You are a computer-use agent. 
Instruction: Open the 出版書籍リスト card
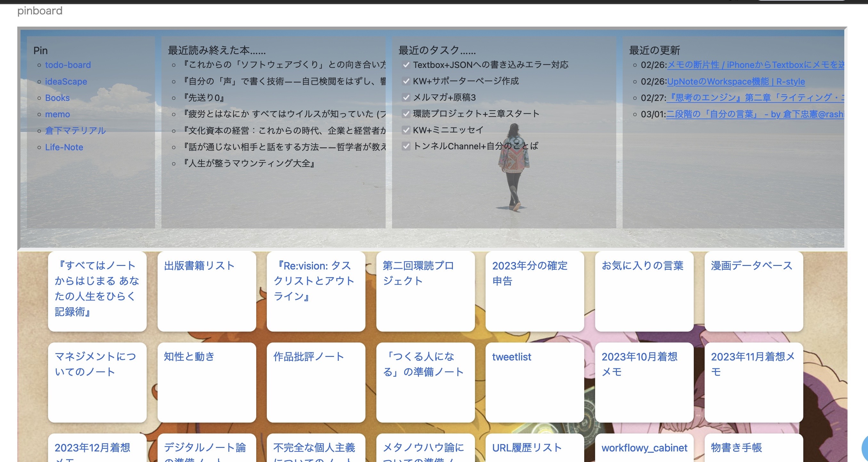coord(200,266)
